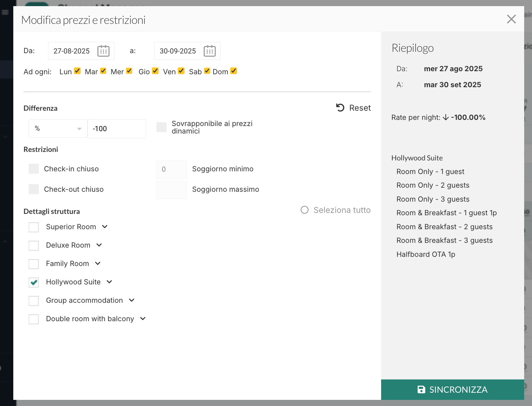Viewport: 532px width, 406px height.
Task: Uncheck the Lun weekday checkbox
Action: [x=77, y=71]
